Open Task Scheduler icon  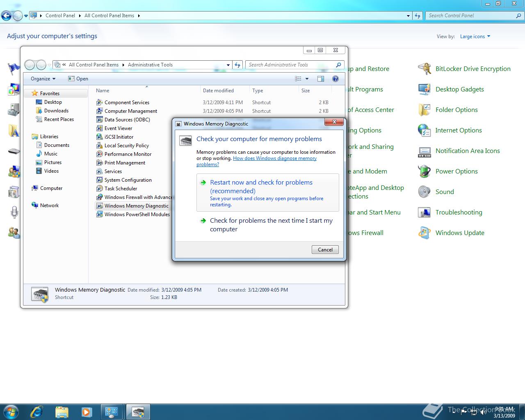99,188
